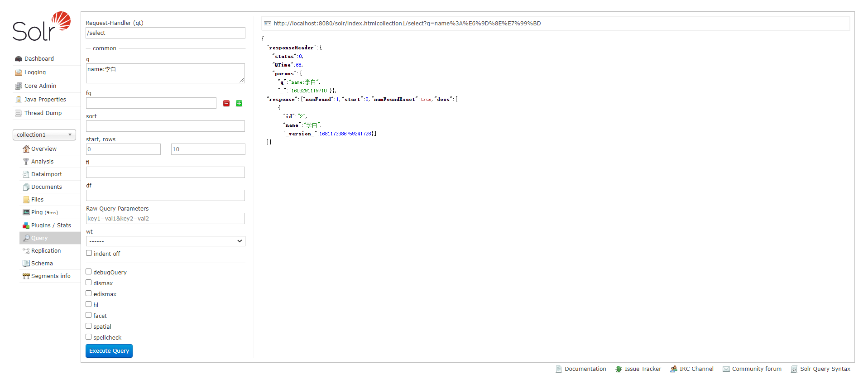Toggle the indent off checkbox

pyautogui.click(x=89, y=253)
